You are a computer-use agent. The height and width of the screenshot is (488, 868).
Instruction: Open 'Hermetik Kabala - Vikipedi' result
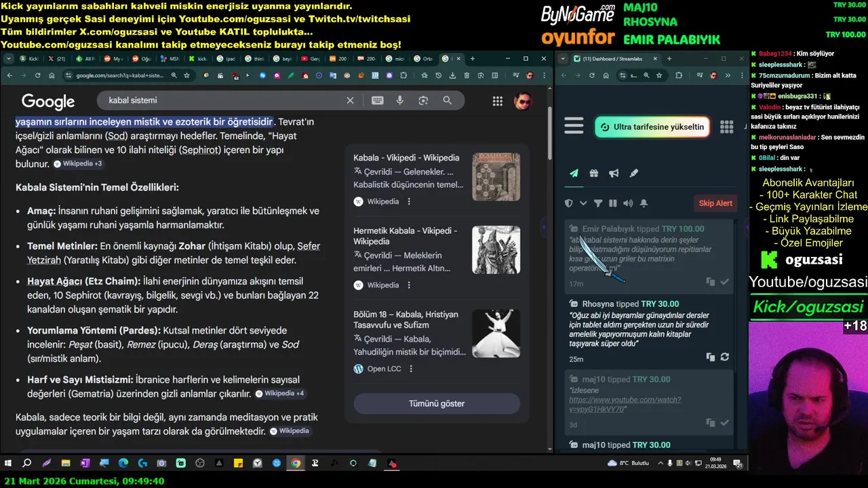[x=406, y=237]
